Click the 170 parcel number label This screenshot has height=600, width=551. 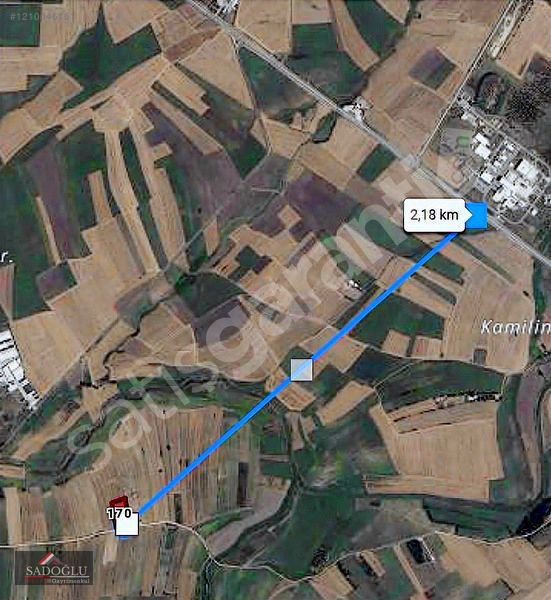coord(119,513)
